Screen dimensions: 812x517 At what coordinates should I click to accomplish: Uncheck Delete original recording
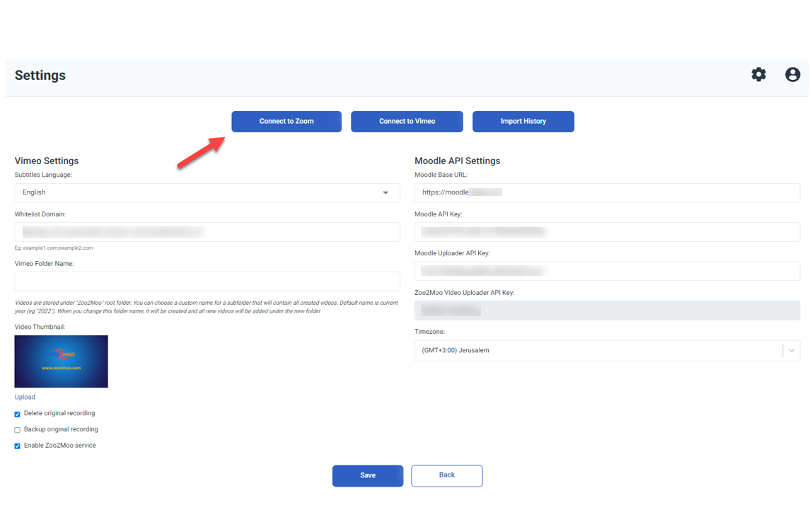coord(17,414)
